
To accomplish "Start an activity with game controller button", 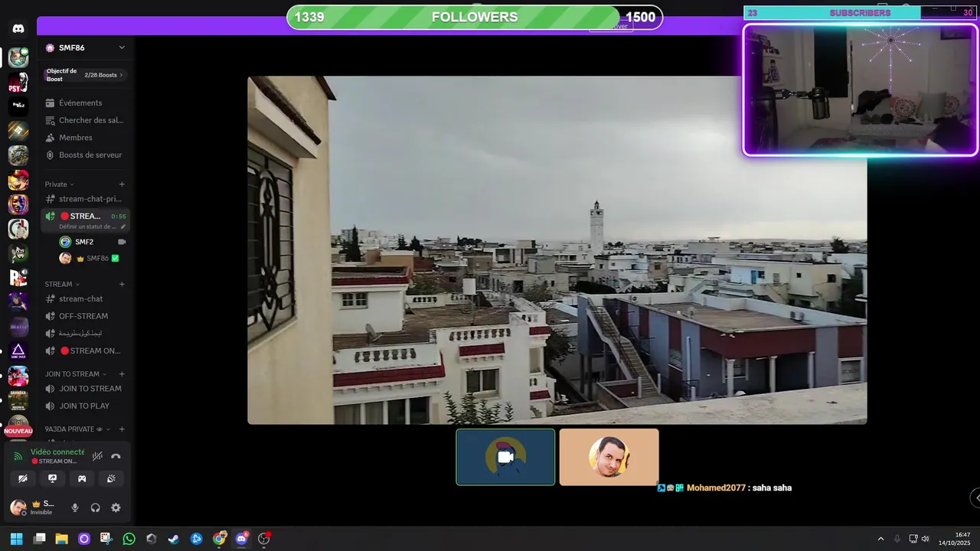I will 82,478.
